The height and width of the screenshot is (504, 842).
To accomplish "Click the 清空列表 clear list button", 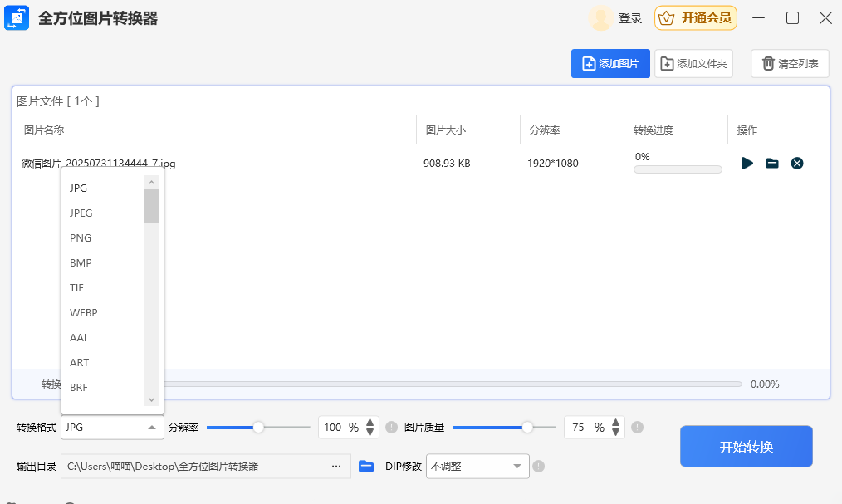I will (790, 64).
